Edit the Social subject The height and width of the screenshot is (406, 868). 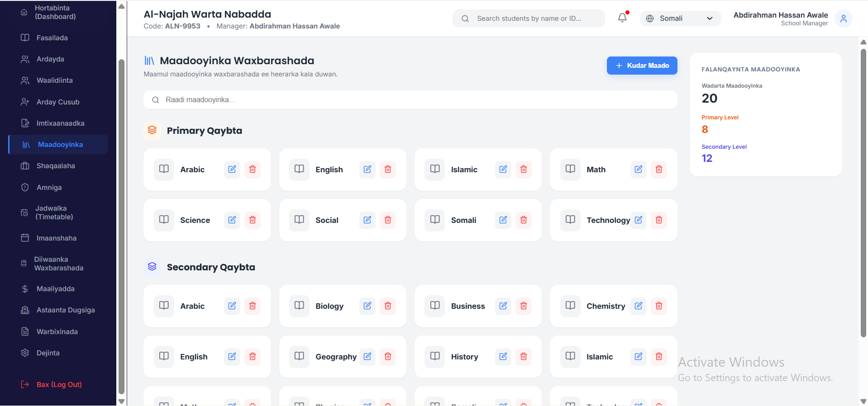pos(367,220)
